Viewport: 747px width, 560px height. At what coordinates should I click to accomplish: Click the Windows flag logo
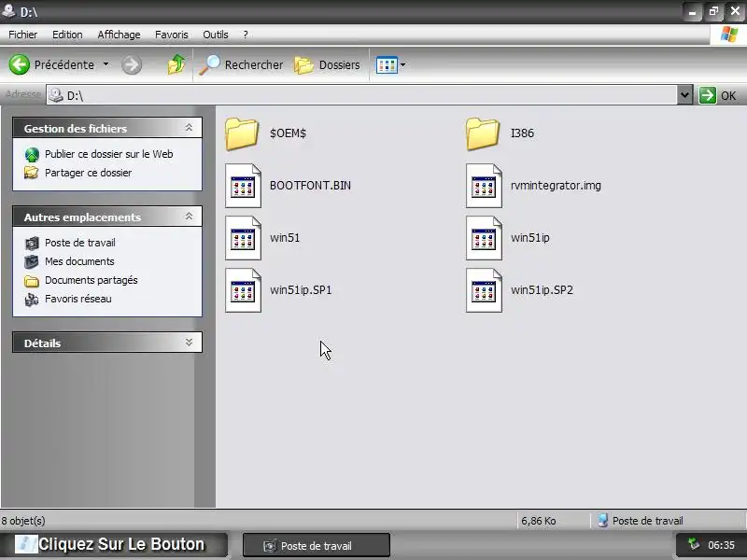(x=729, y=35)
